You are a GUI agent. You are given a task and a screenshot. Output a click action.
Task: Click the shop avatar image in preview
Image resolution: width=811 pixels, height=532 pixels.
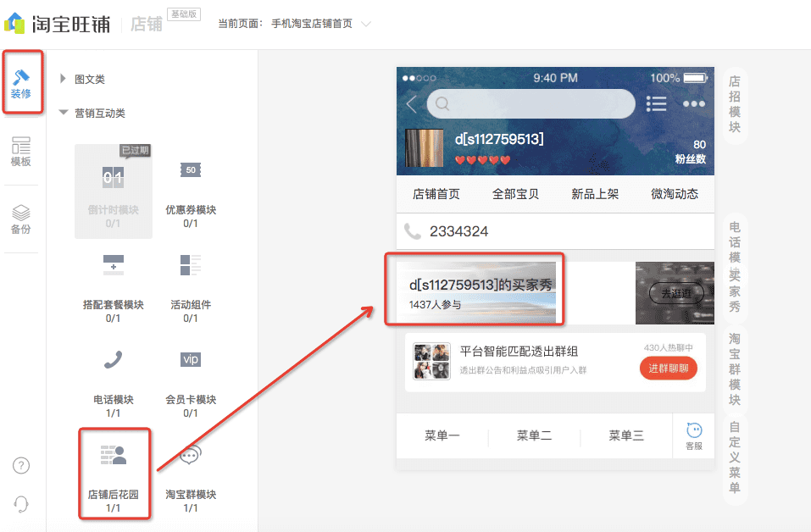(424, 148)
